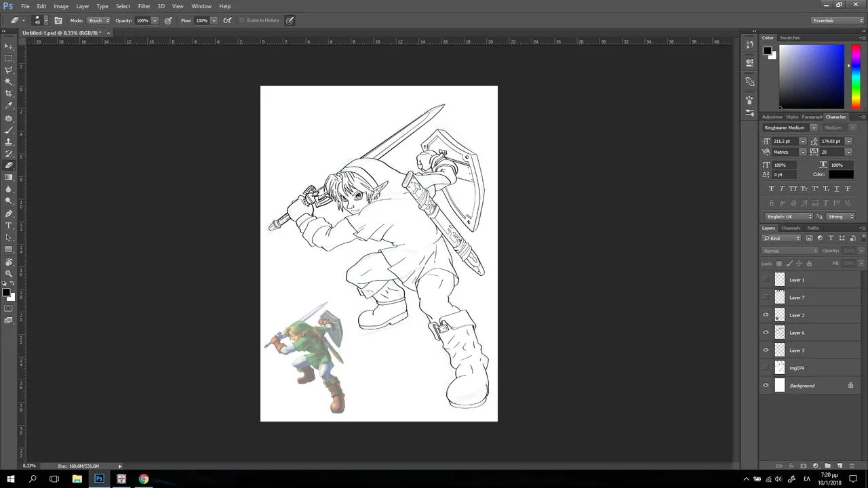The width and height of the screenshot is (868, 488).
Task: Switch to the Paths tab
Action: click(x=813, y=228)
